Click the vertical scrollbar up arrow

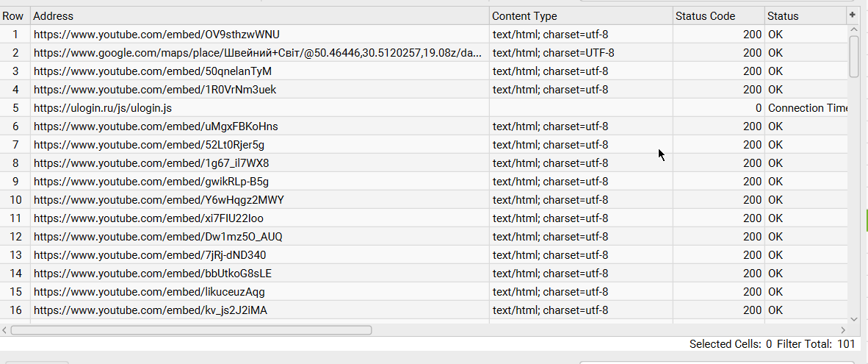pos(853,29)
